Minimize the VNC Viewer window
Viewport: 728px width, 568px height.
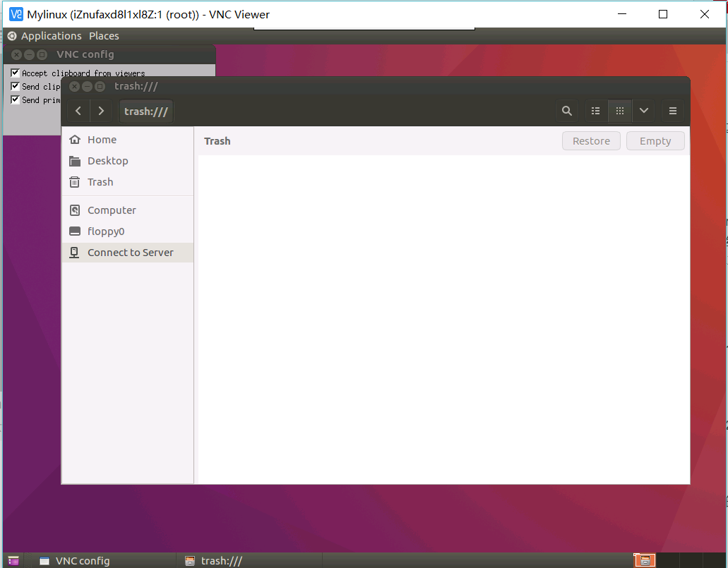pyautogui.click(x=622, y=14)
